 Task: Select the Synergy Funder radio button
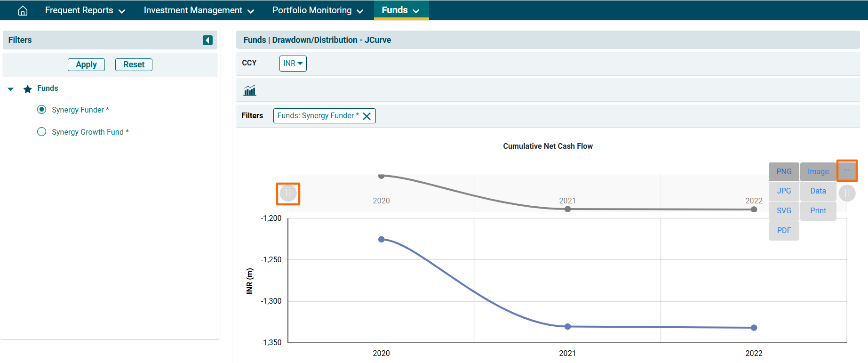click(42, 110)
